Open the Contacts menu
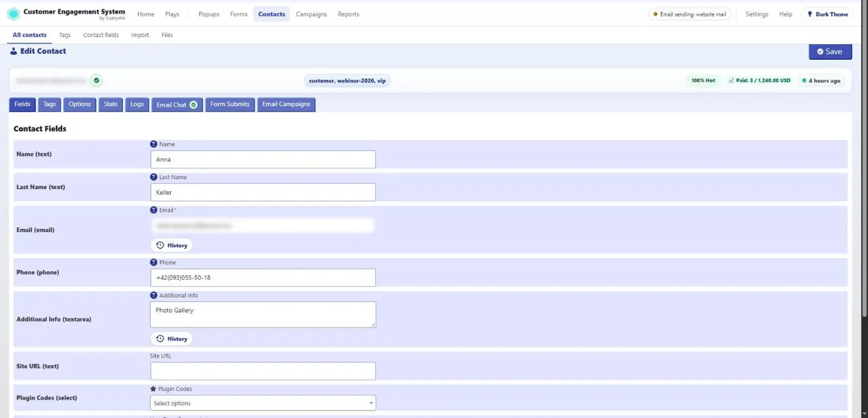Viewport: 868px width, 418px height. pos(272,14)
